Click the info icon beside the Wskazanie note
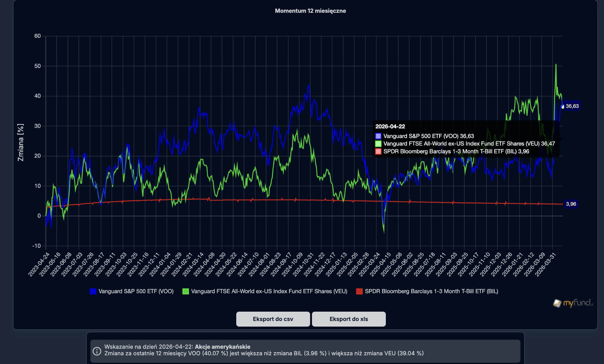 pos(97,351)
